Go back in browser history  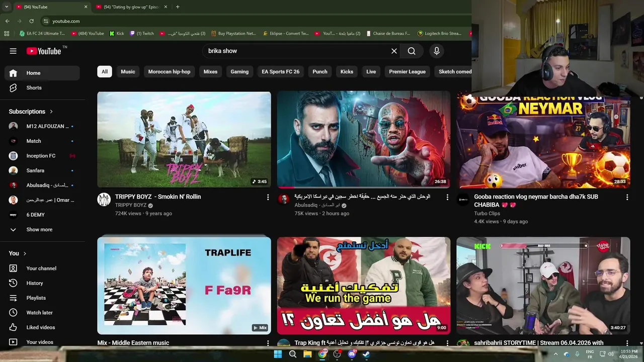7,21
